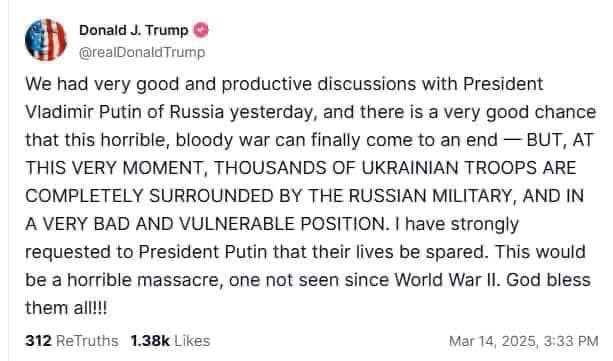View the 312 ReTruths count

click(x=38, y=341)
